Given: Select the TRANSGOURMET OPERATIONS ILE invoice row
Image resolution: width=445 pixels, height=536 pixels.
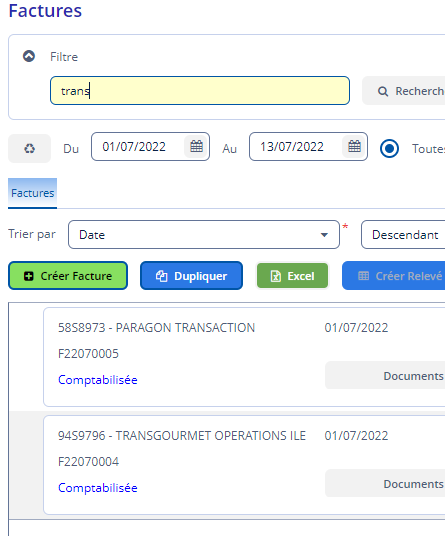Looking at the screenshot, I should click(x=244, y=465).
